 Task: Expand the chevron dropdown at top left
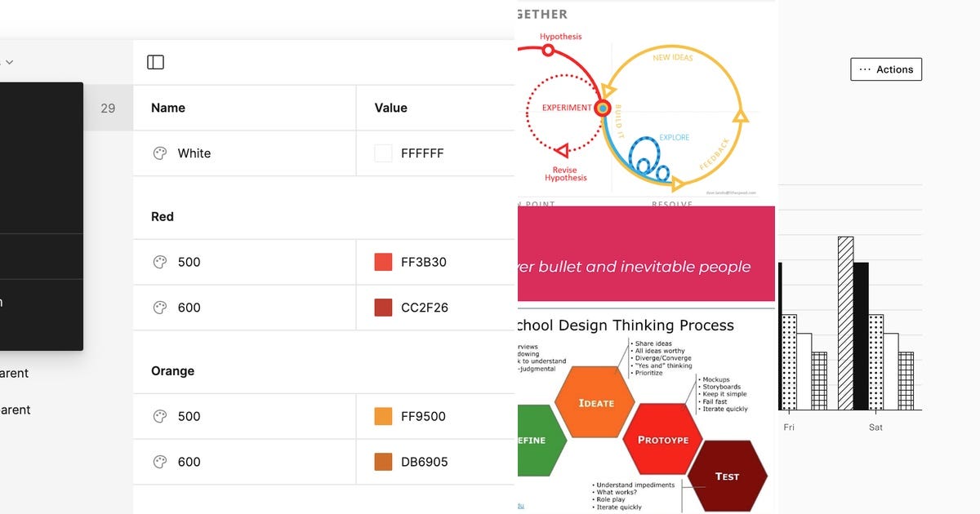(x=9, y=62)
